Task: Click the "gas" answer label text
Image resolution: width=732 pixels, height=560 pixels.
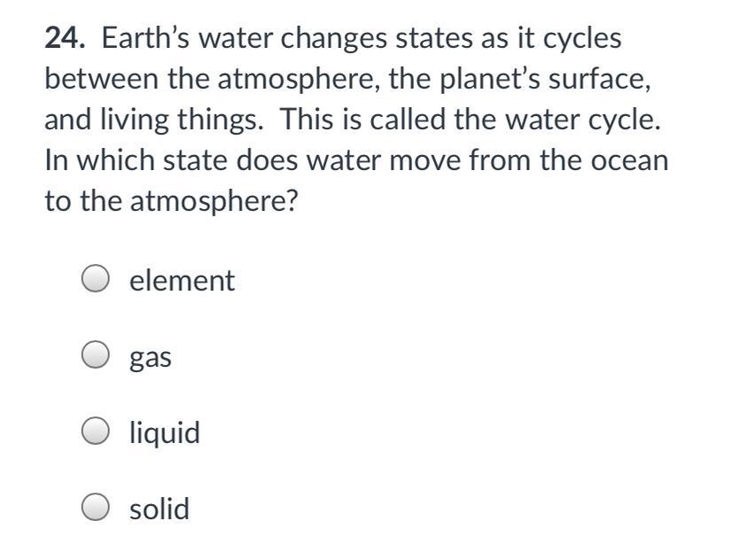Action: pos(150,358)
